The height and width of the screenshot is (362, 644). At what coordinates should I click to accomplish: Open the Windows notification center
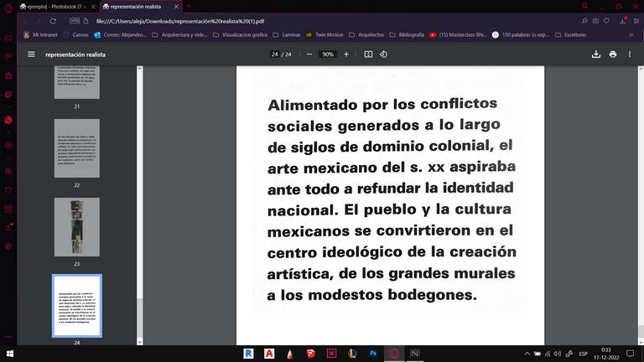(x=630, y=354)
